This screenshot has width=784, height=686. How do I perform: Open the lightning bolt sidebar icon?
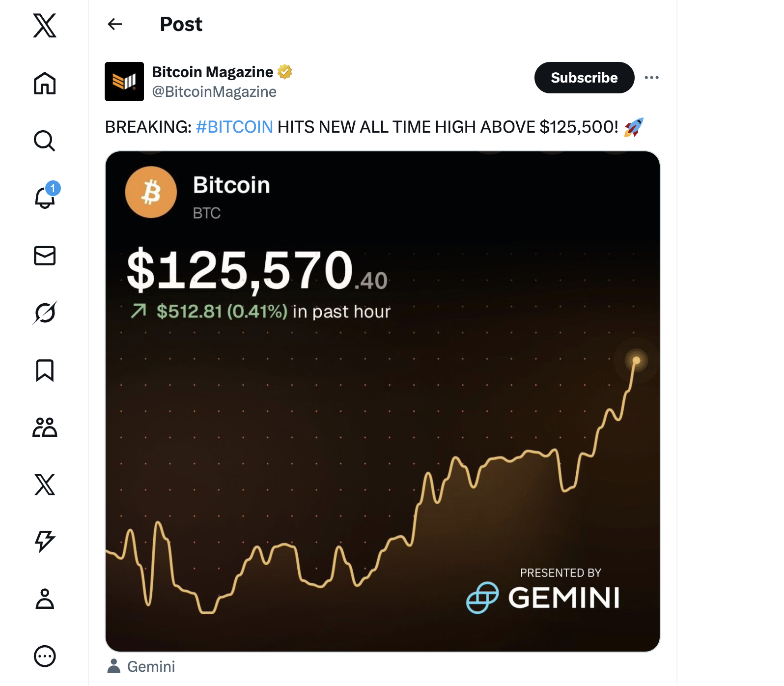point(45,542)
